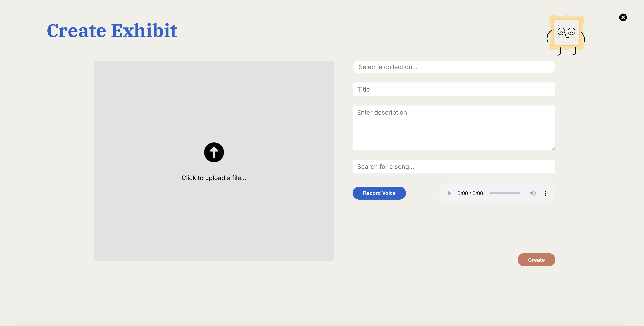Click the 0:00 / 0:00 time display

tap(470, 193)
